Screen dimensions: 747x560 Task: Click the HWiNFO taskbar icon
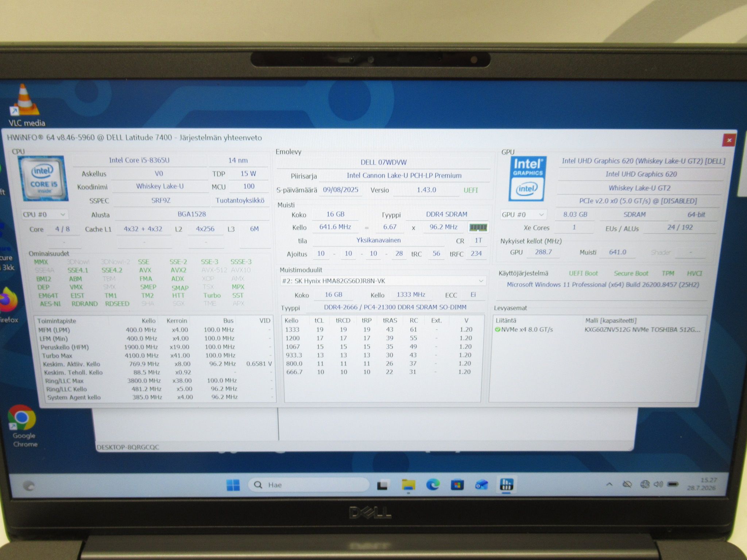tap(506, 485)
